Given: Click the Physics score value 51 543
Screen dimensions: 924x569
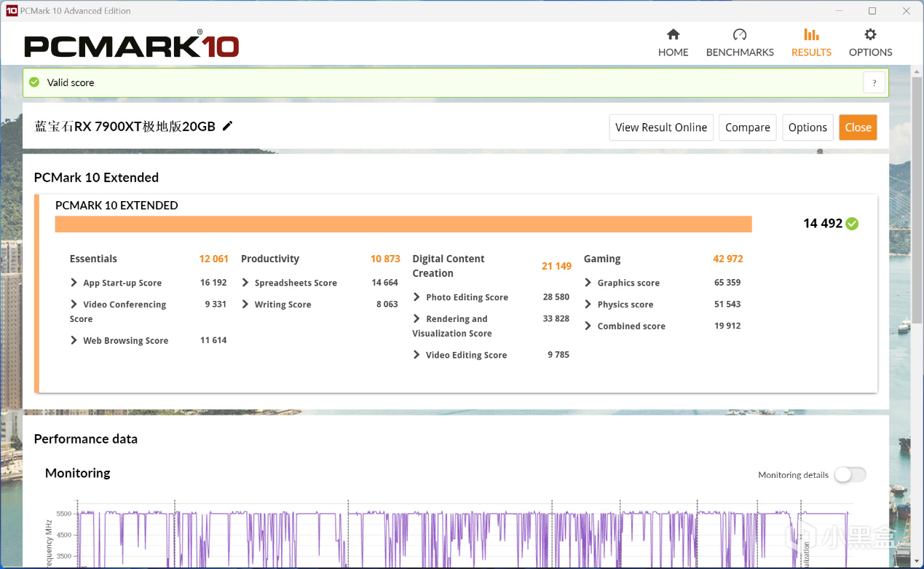Looking at the screenshot, I should coord(727,305).
